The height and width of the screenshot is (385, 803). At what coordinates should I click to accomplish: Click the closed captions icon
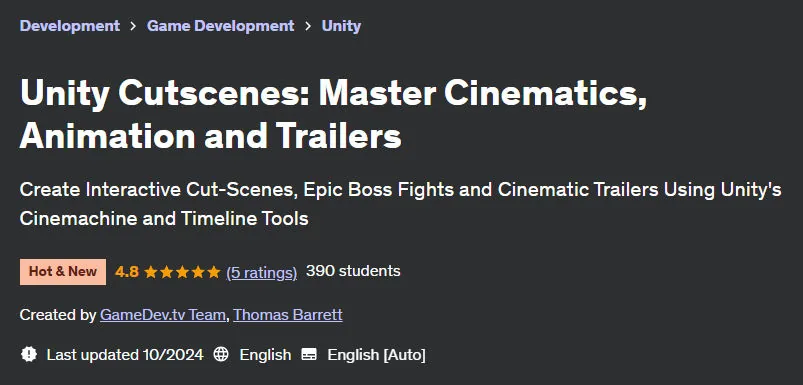click(309, 354)
